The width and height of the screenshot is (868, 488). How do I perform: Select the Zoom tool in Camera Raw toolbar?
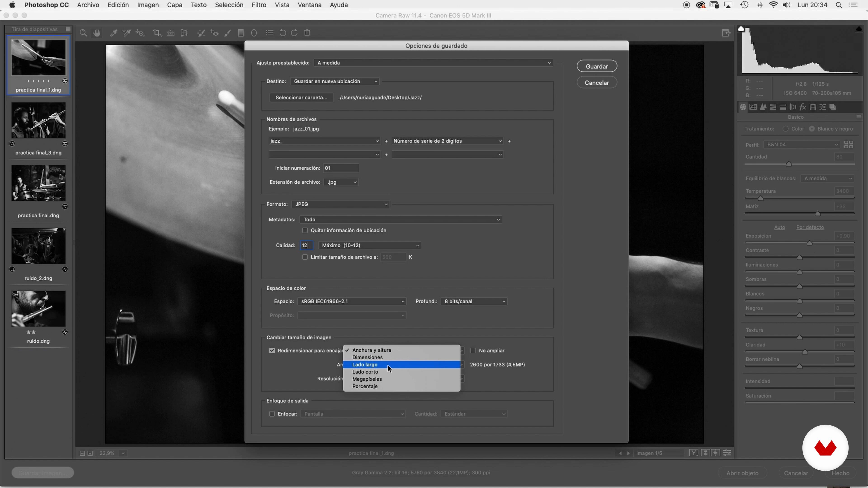click(83, 33)
